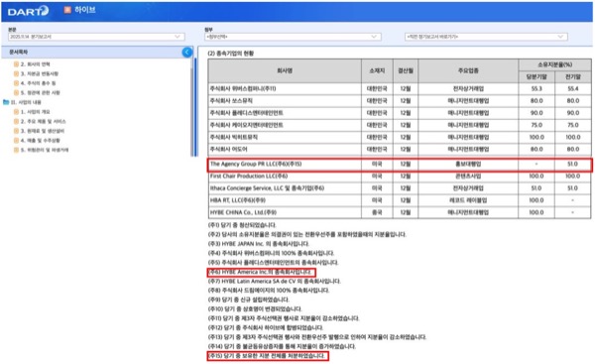Select the 'II. 사업의 내용' folder
The width and height of the screenshot is (595, 364).
coord(26,102)
